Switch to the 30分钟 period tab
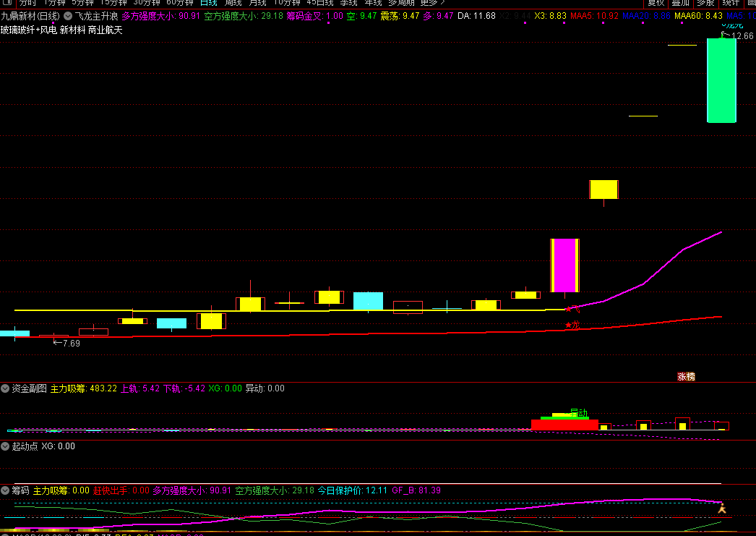 tap(147, 3)
